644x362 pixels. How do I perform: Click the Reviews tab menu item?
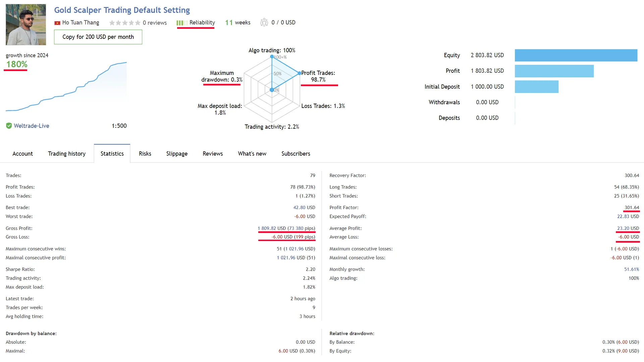(x=213, y=154)
